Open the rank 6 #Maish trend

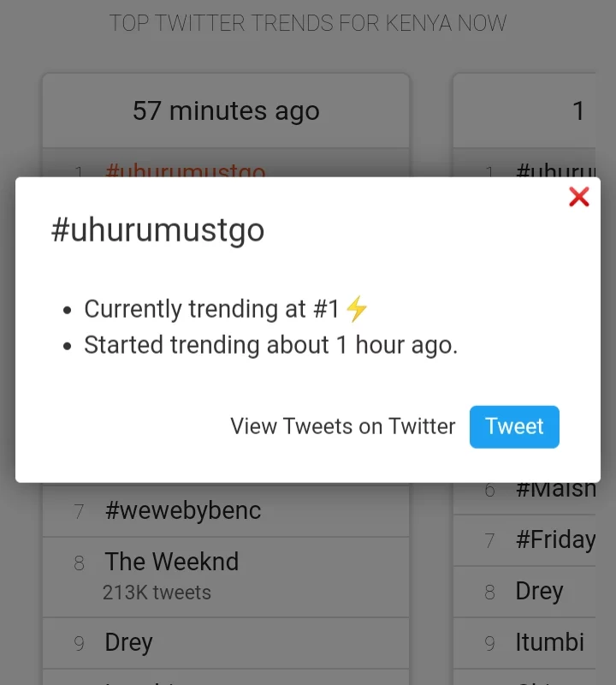coord(555,491)
